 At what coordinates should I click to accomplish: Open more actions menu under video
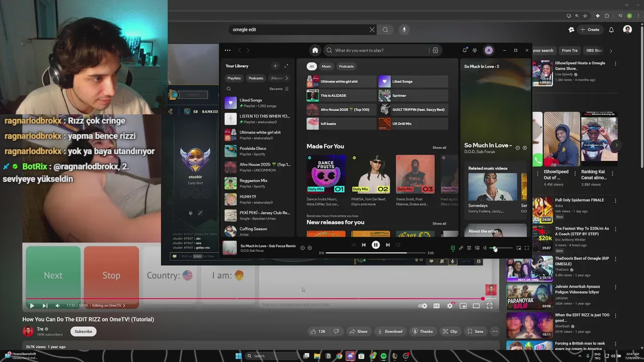tap(495, 331)
